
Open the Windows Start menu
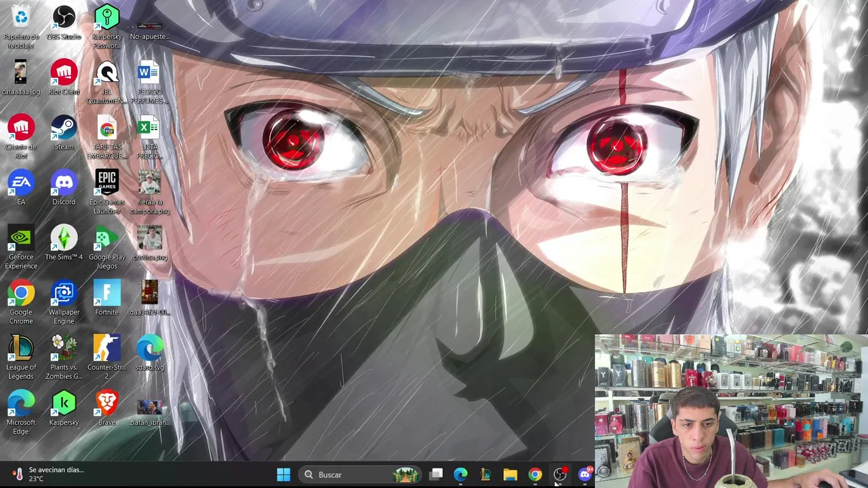click(x=283, y=474)
